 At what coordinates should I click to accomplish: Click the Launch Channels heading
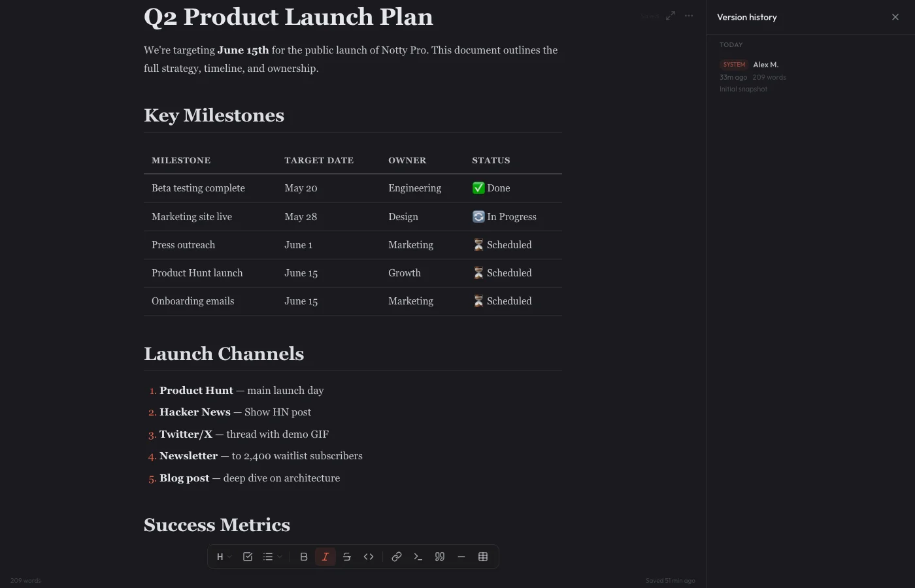[224, 354]
